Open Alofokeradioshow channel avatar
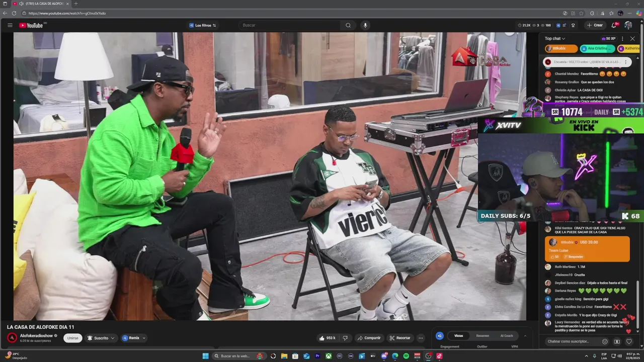 point(12,337)
